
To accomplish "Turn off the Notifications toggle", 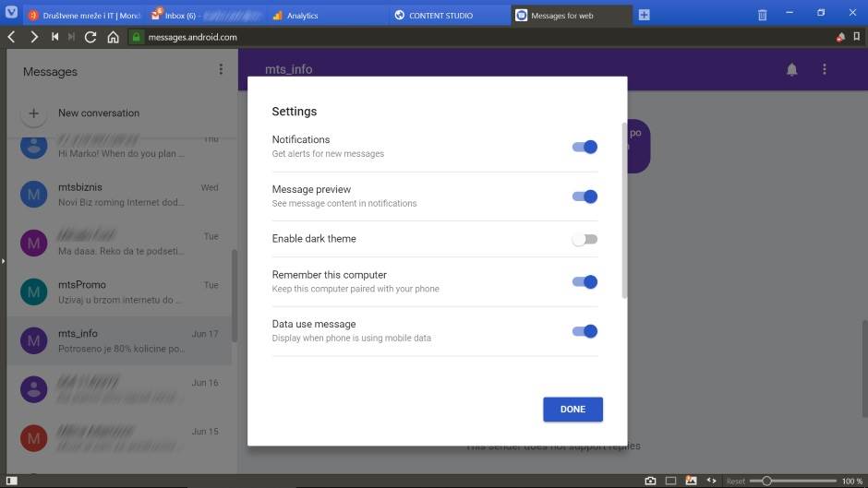I will [x=585, y=147].
